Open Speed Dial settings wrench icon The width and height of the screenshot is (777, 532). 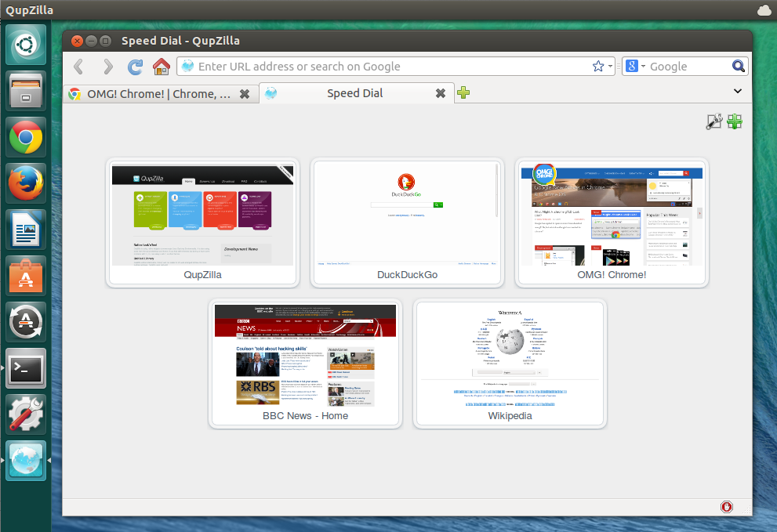[713, 121]
